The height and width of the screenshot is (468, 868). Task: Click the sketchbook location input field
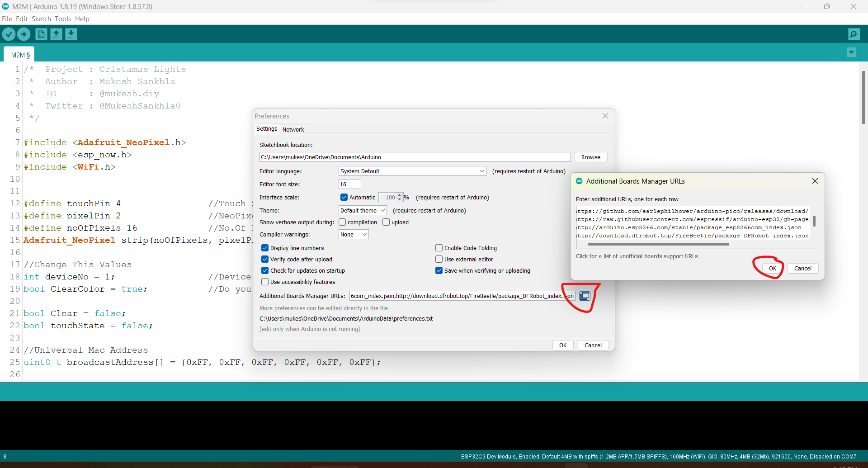tap(415, 157)
